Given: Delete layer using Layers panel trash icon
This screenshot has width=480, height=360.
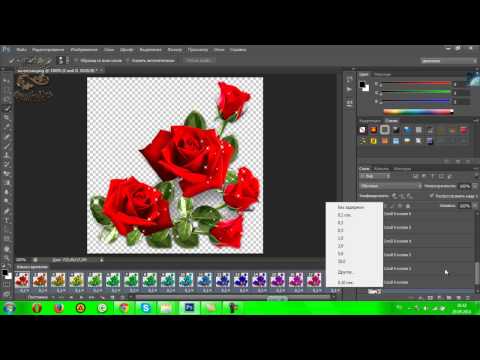Looking at the screenshot, I should (468, 297).
